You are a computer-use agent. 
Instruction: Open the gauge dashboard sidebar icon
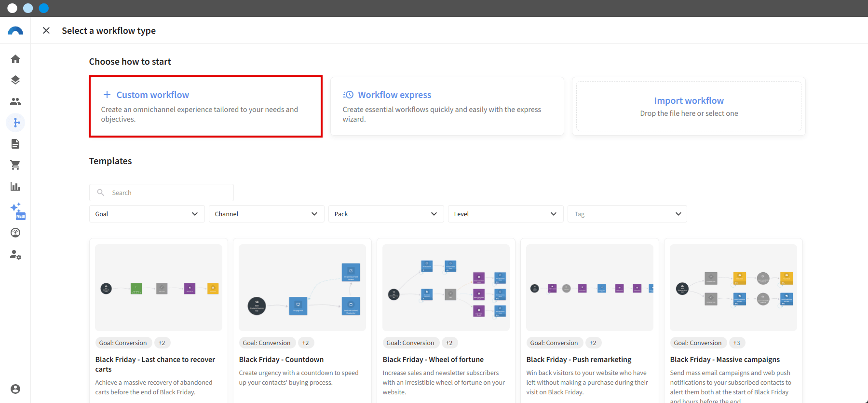15,233
